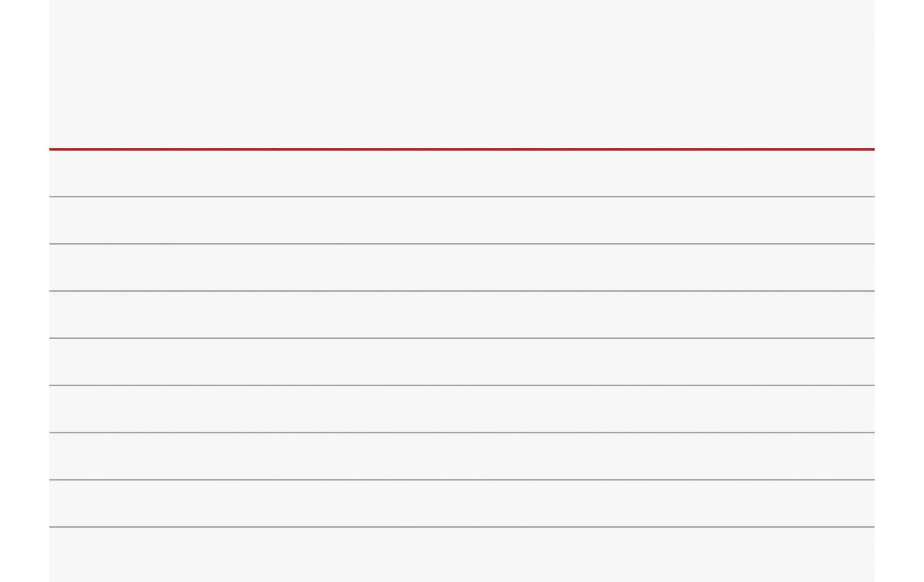Click the row between first and second gray lines
This screenshot has height=582, width=924.
461,221
